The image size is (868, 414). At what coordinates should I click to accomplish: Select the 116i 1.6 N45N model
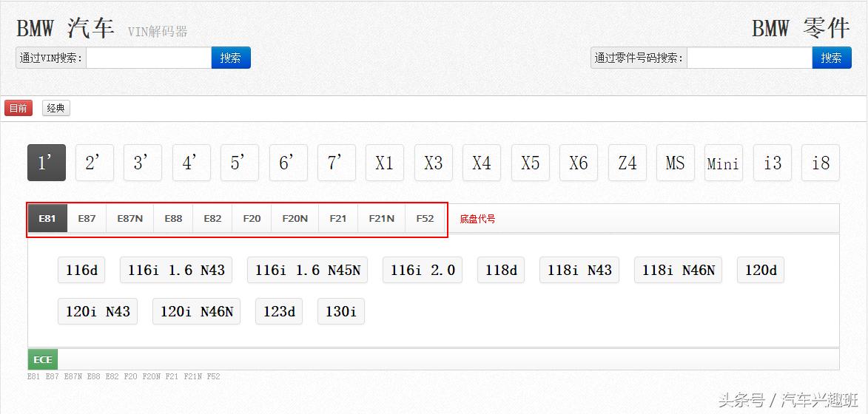tap(307, 271)
